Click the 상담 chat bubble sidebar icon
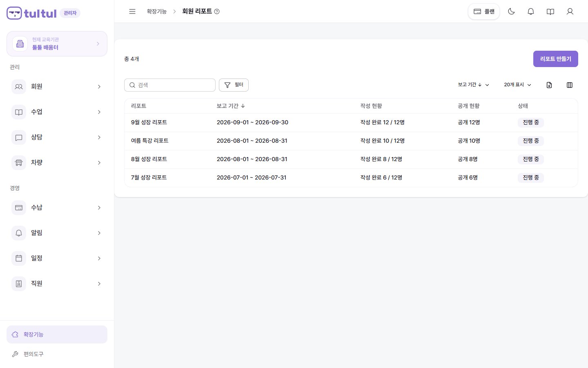 [x=19, y=137]
